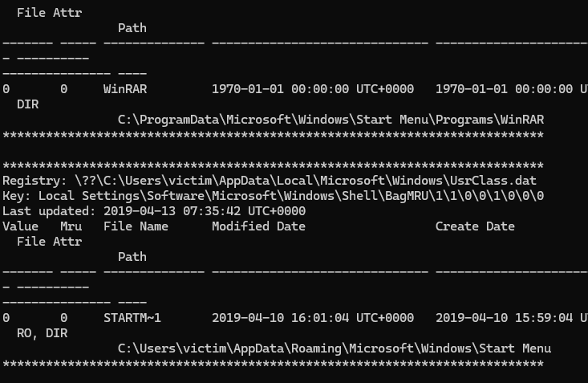This screenshot has width=588, height=383.
Task: Click the victim Roaming Start Menu path
Action: 334,348
